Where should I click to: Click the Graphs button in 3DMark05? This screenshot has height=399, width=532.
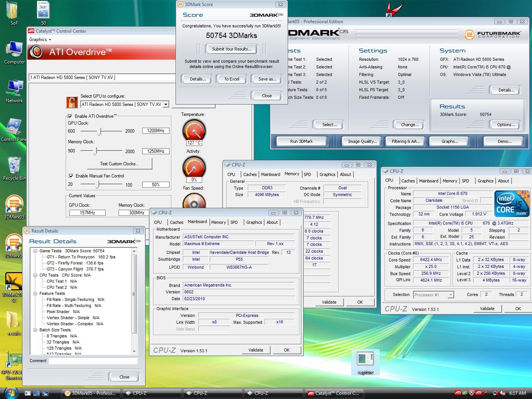click(450, 141)
